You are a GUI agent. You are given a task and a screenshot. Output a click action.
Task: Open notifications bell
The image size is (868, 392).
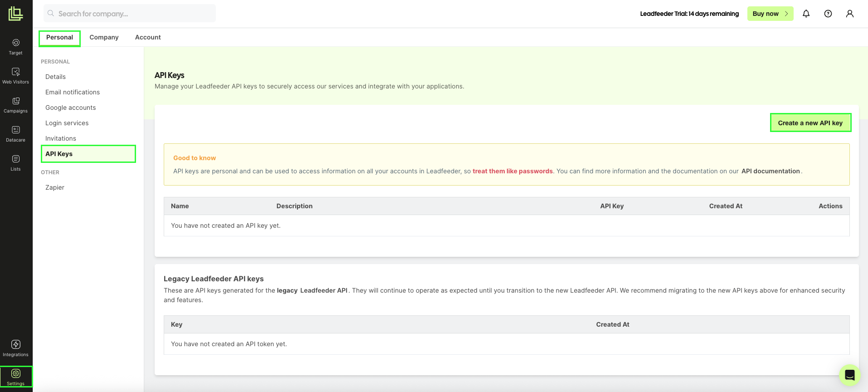pyautogui.click(x=806, y=14)
